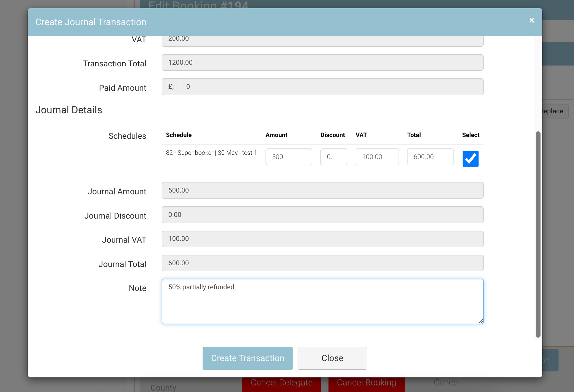
Task: Click the Close button
Action: [x=332, y=358]
